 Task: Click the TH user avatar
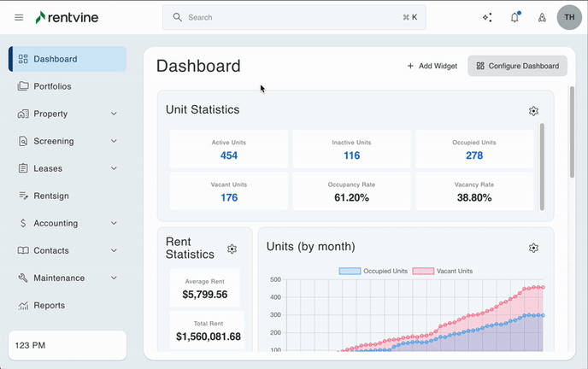(568, 17)
